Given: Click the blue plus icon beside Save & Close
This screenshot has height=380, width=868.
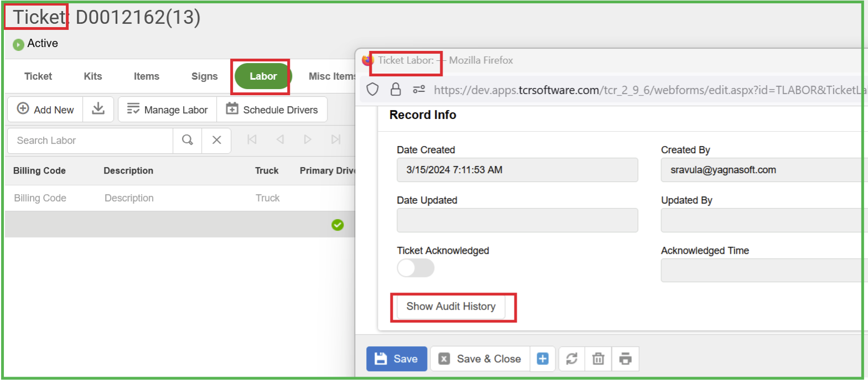Looking at the screenshot, I should pos(543,359).
